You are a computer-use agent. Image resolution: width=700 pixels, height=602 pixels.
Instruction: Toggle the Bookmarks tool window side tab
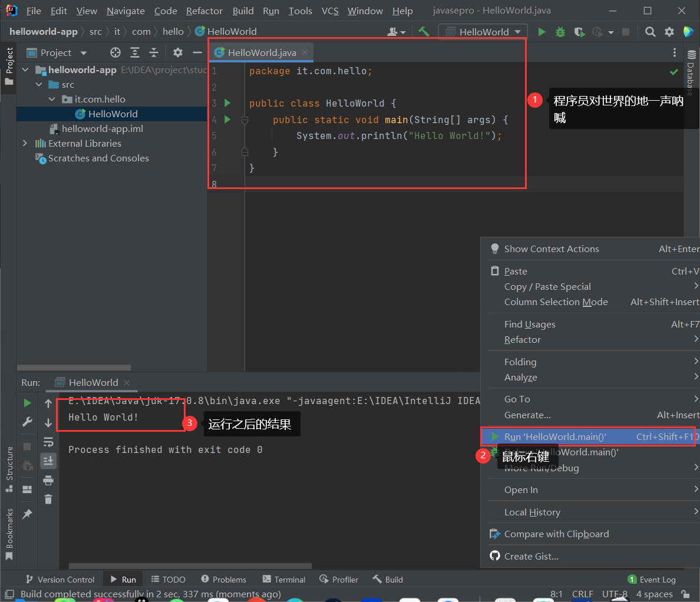(x=9, y=534)
